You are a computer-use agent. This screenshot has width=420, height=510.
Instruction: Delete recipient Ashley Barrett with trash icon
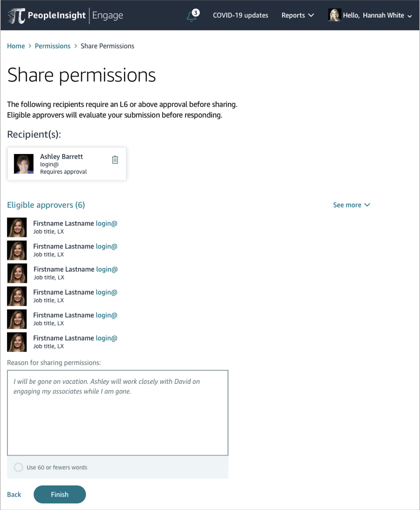click(115, 160)
